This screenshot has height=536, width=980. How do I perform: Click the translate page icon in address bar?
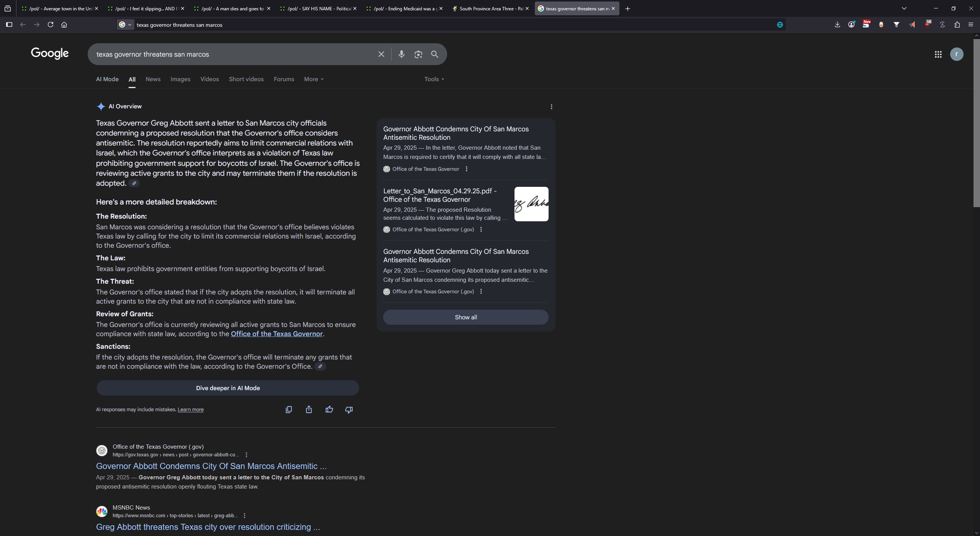780,25
